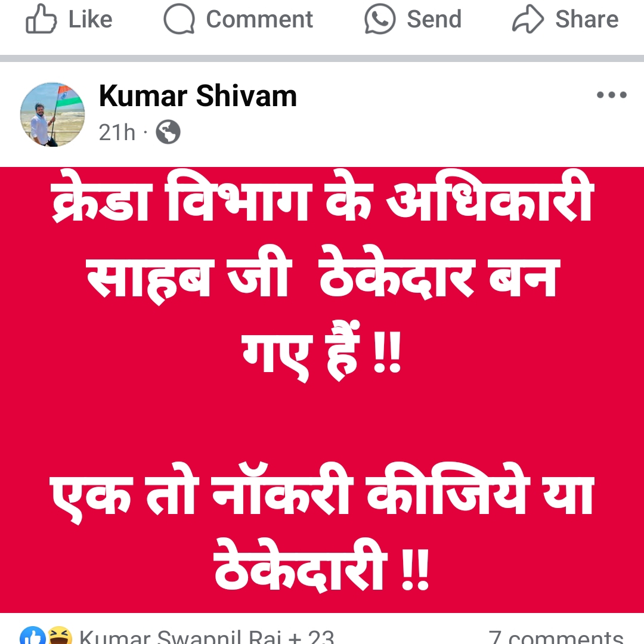The width and height of the screenshot is (644, 644).
Task: Tap the blue like reaction icon
Action: tap(33, 636)
